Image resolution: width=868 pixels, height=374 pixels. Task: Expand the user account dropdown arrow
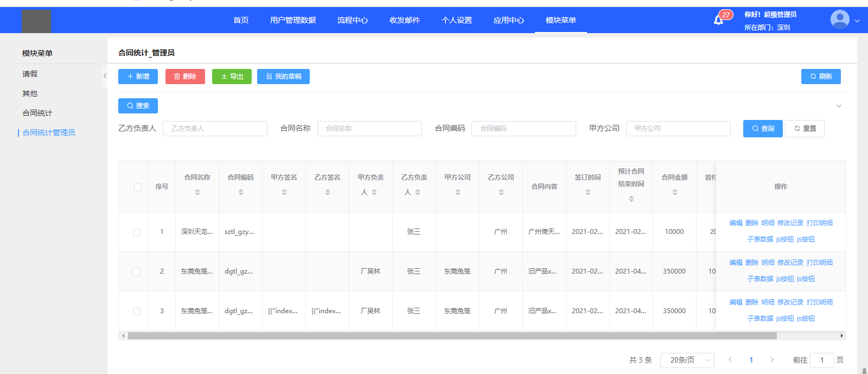(857, 21)
